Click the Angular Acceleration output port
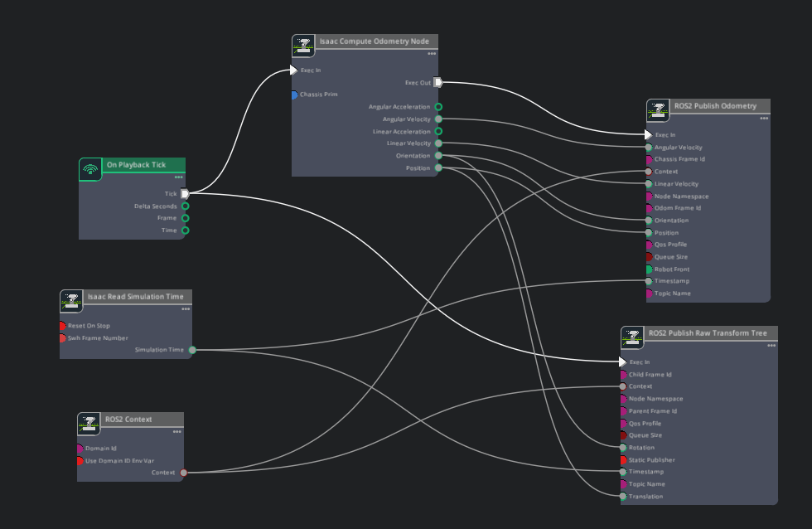Viewport: 812px width, 529px height. coord(438,107)
